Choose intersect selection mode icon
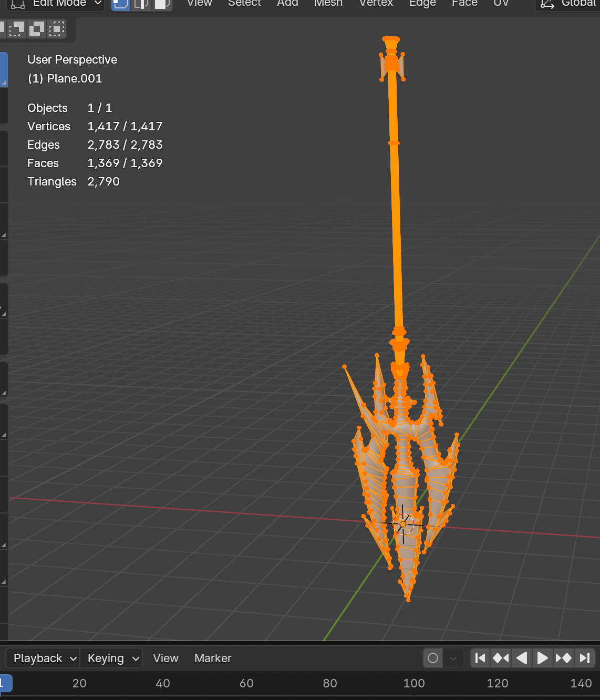Image resolution: width=600 pixels, height=700 pixels. click(x=56, y=28)
